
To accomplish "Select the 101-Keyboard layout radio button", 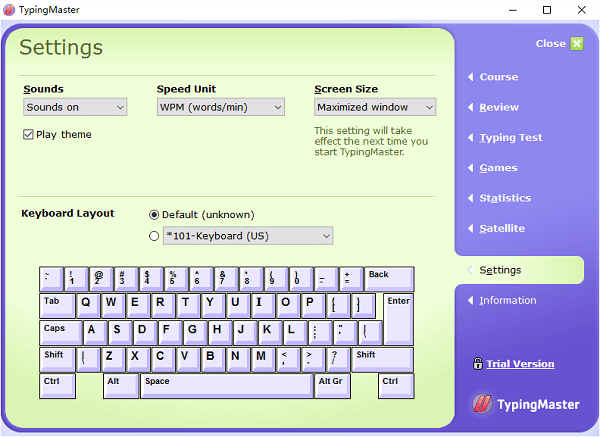I will [154, 236].
